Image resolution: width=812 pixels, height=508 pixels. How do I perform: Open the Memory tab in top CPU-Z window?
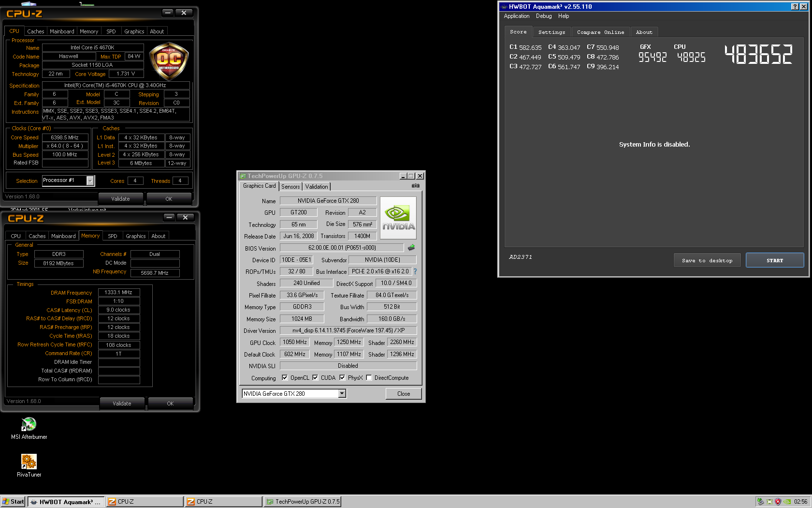coord(89,31)
